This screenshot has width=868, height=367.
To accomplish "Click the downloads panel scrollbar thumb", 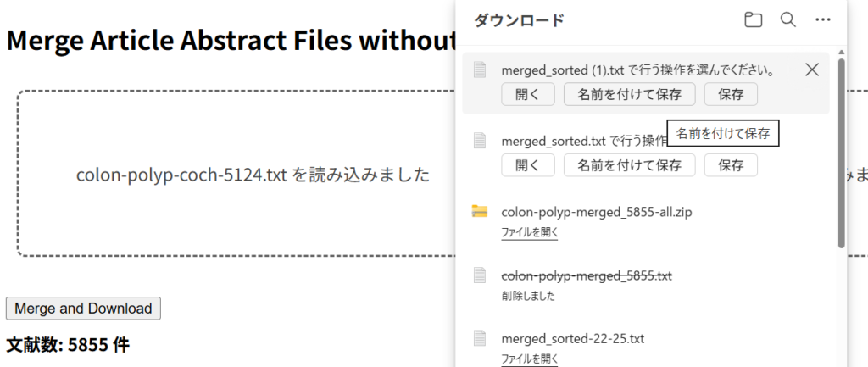I will click(841, 153).
